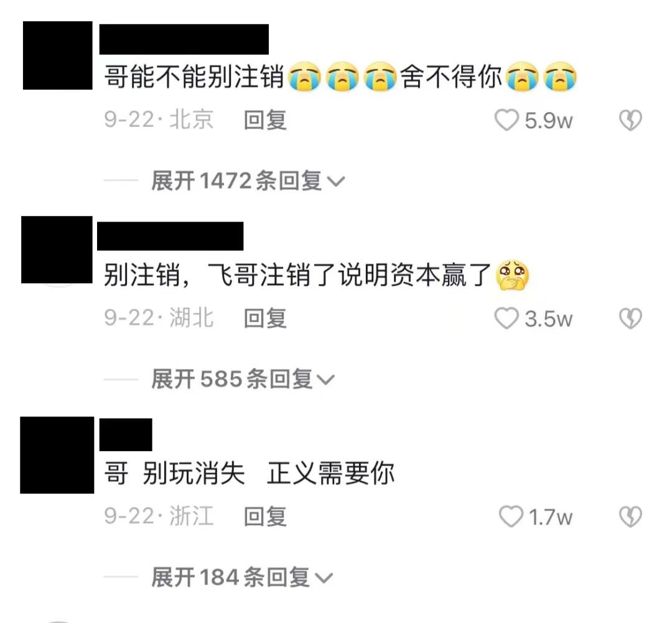Expand 1472 replies under first comment
The height and width of the screenshot is (623, 672).
pyautogui.click(x=248, y=180)
